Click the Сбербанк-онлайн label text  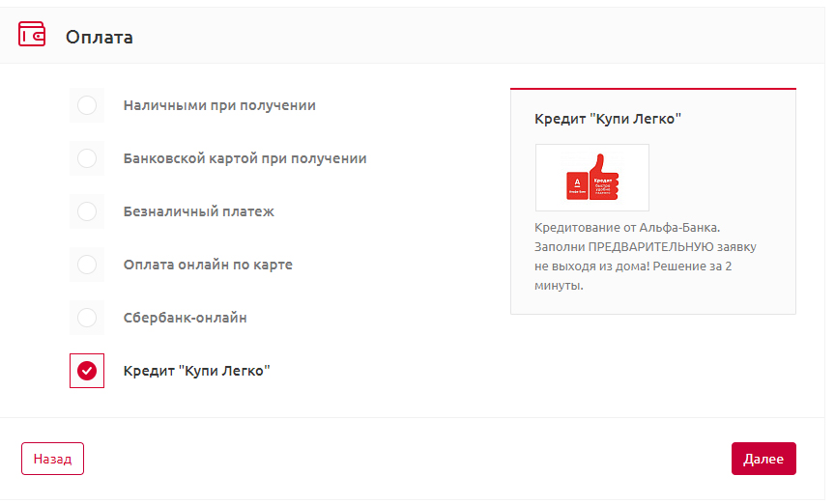186,318
